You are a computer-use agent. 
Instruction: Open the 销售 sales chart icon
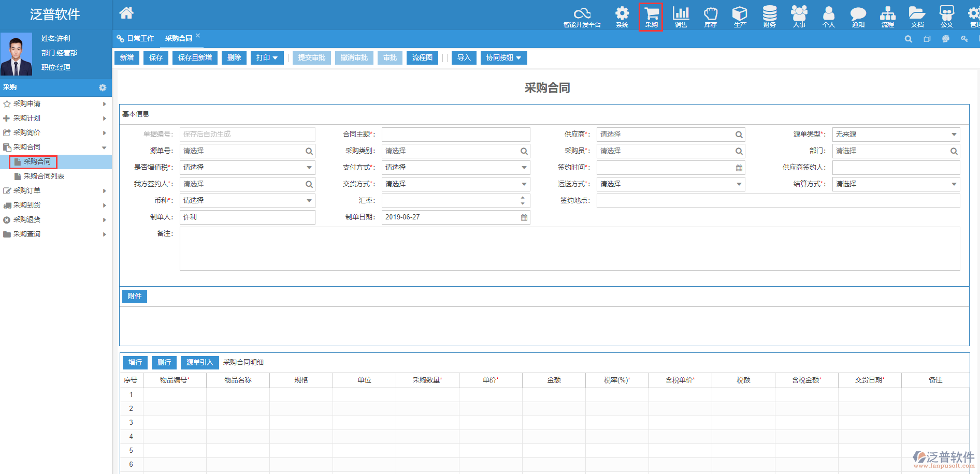(681, 17)
